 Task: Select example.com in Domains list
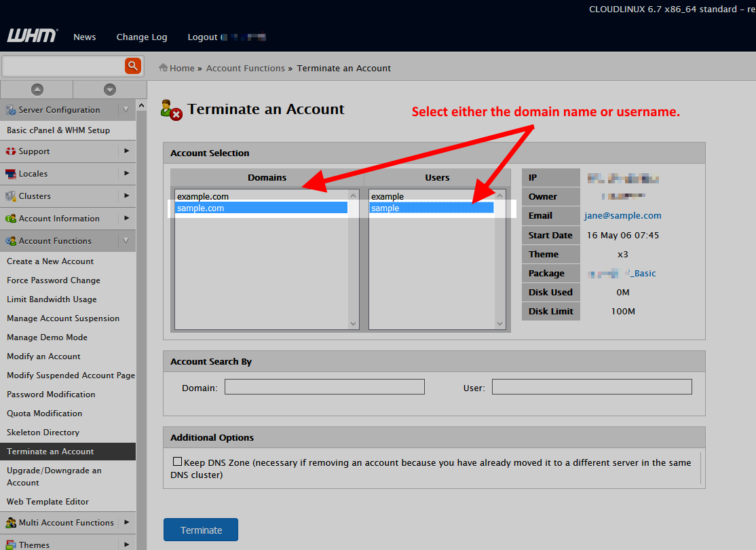tap(203, 197)
